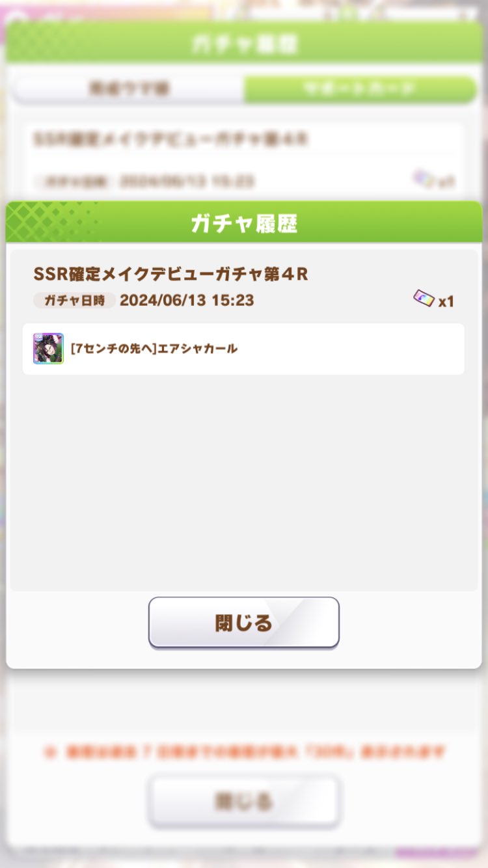Select the [7センチの先へ]エアシャカール card name
Viewport: 488px width, 868px height.
click(154, 349)
